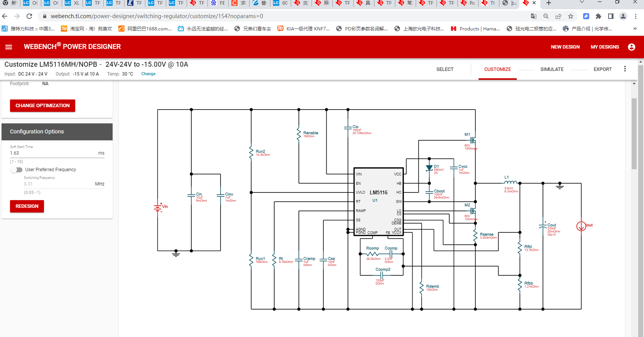Click the CHANGE OPTIMIZATION button
This screenshot has width=644, height=337.
coord(42,106)
